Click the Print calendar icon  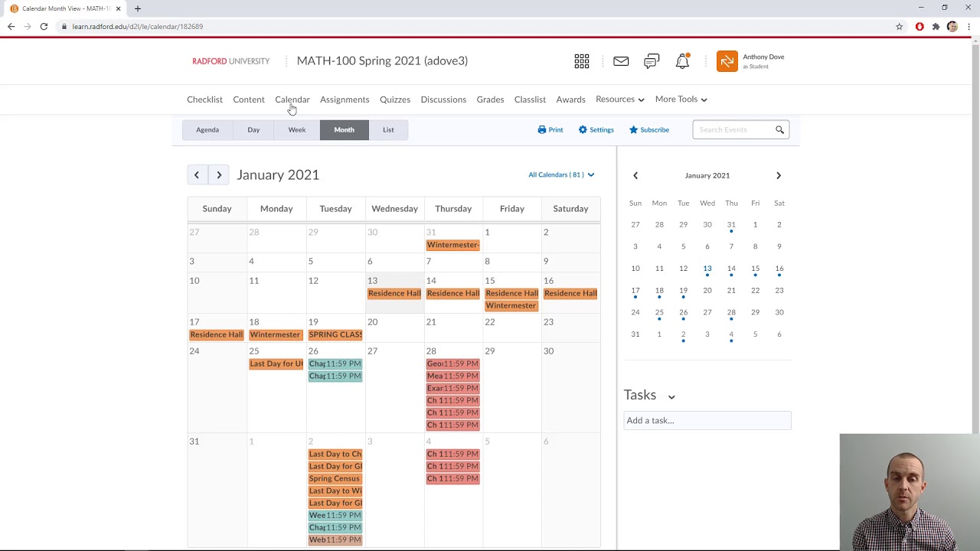[x=542, y=129]
